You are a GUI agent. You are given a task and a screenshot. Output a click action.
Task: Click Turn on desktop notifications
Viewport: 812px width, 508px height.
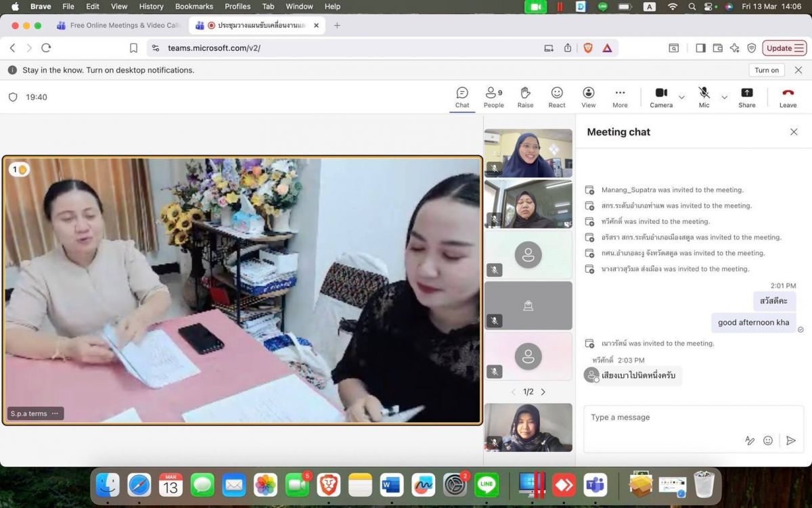coord(767,70)
